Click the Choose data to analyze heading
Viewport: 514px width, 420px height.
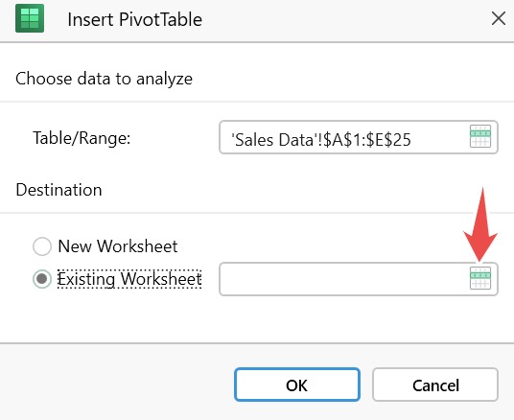104,79
